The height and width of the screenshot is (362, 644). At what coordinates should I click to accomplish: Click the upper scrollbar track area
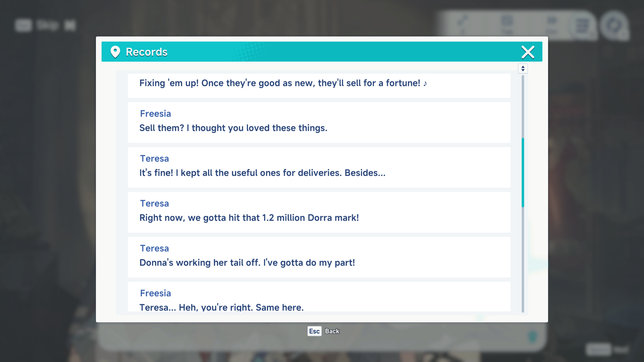click(x=523, y=106)
